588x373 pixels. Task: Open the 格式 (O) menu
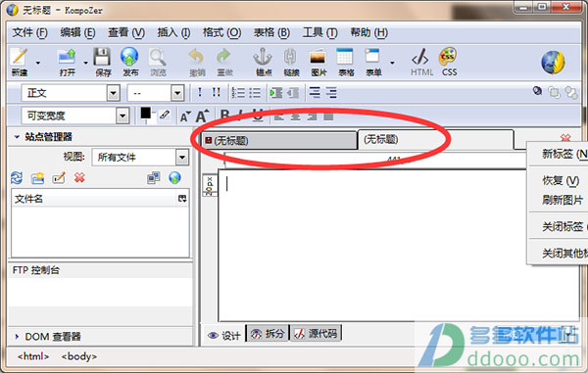[x=221, y=33]
